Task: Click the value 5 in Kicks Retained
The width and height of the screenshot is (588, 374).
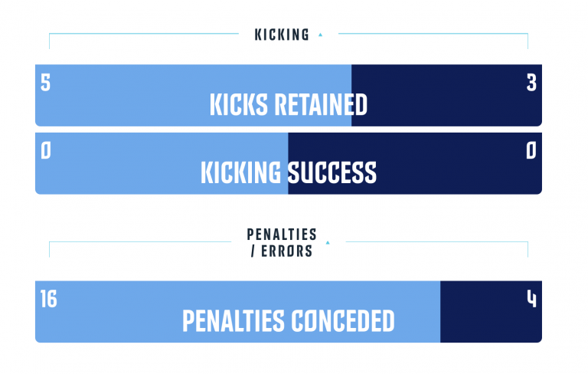Action: (x=45, y=83)
